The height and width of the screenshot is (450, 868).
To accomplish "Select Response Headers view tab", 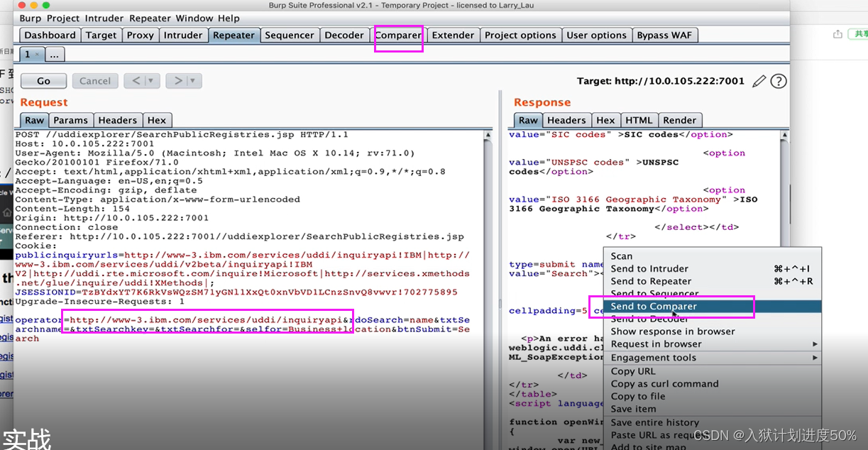I will pyautogui.click(x=566, y=121).
